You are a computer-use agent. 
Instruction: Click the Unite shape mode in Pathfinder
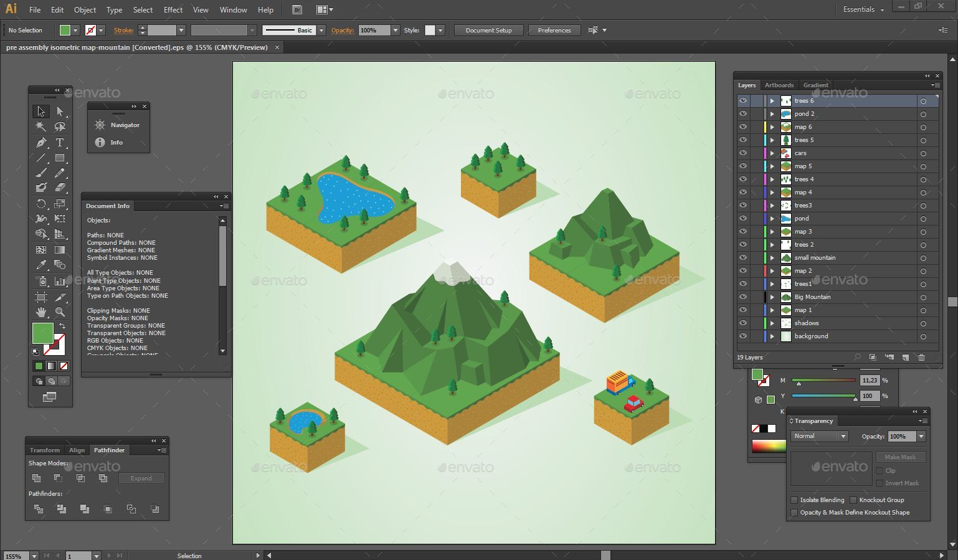coord(36,478)
